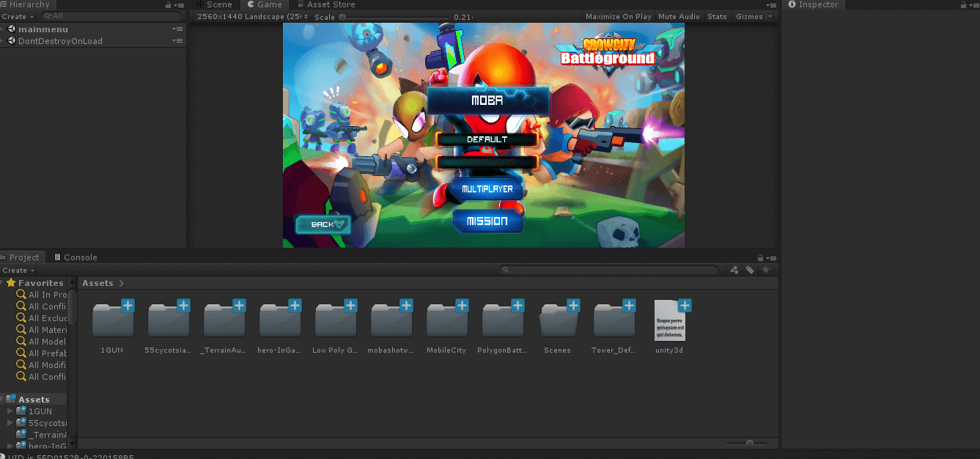Open the MobileCity folder
This screenshot has height=459, width=980.
click(446, 321)
